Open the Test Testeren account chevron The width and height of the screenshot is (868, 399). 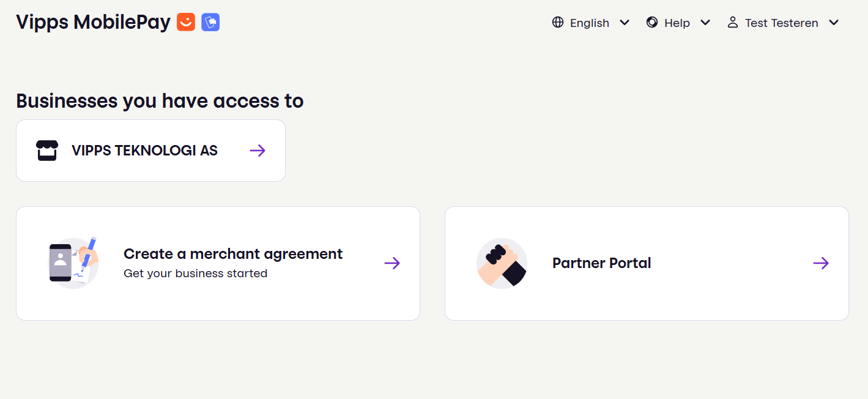coord(834,23)
